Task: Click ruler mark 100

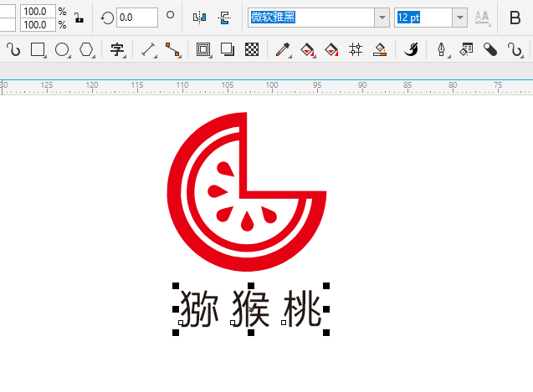Action: click(272, 85)
